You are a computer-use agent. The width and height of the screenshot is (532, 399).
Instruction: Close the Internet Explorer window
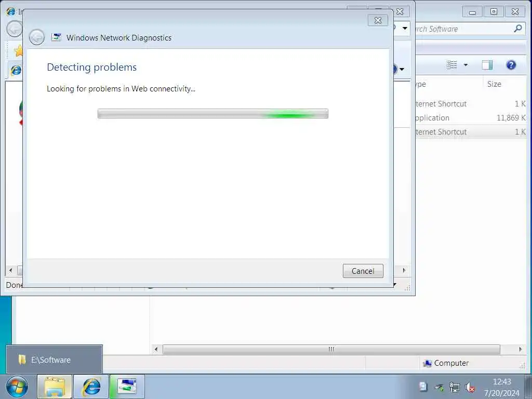(401, 11)
